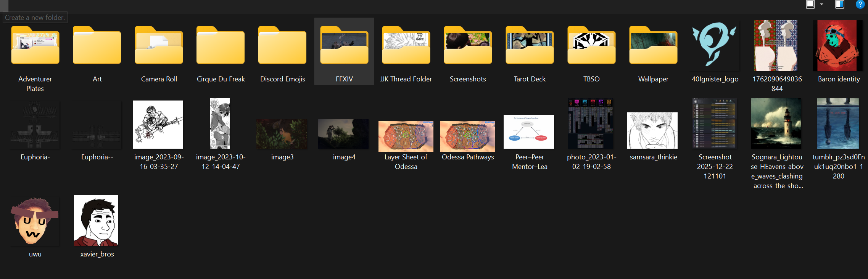Open the Adventurer Plates folder
The width and height of the screenshot is (868, 279).
click(35, 45)
